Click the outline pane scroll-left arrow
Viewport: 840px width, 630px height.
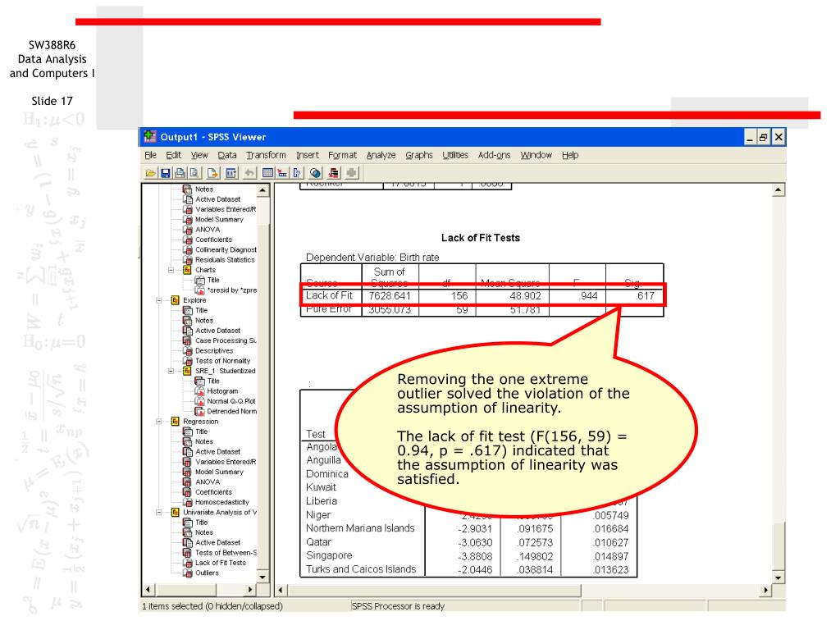148,589
